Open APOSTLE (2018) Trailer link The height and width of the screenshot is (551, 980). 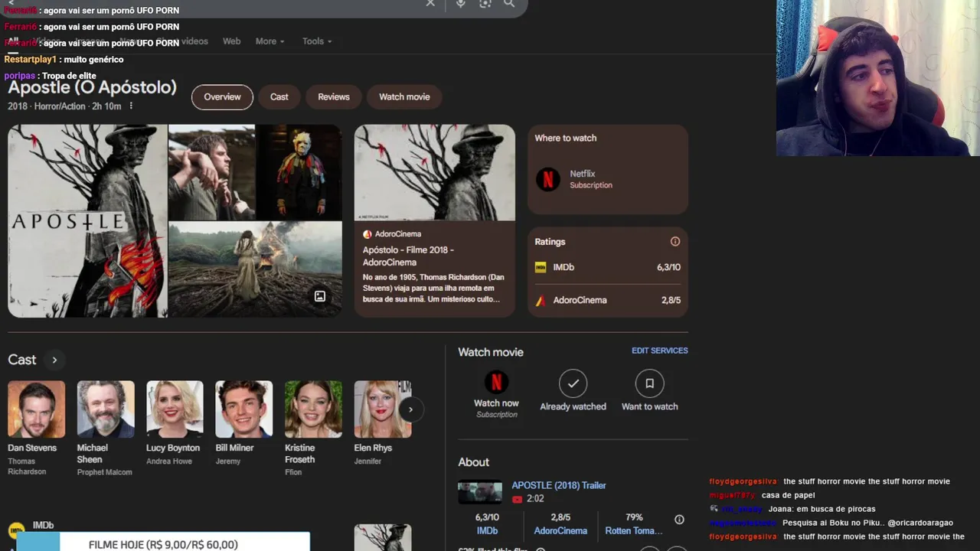coord(559,485)
